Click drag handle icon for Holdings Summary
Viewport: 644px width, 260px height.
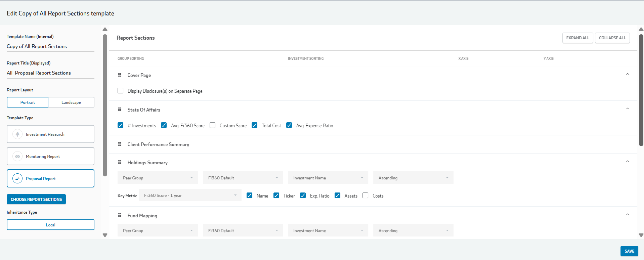coord(120,162)
